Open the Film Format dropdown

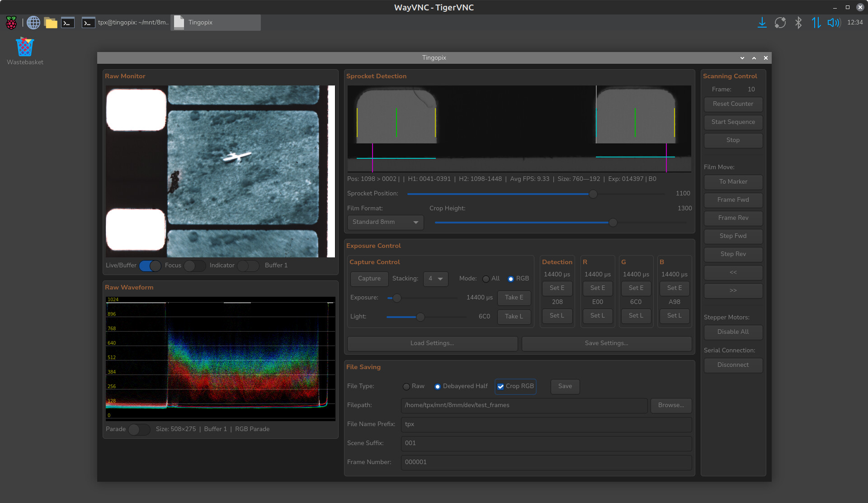[385, 222]
